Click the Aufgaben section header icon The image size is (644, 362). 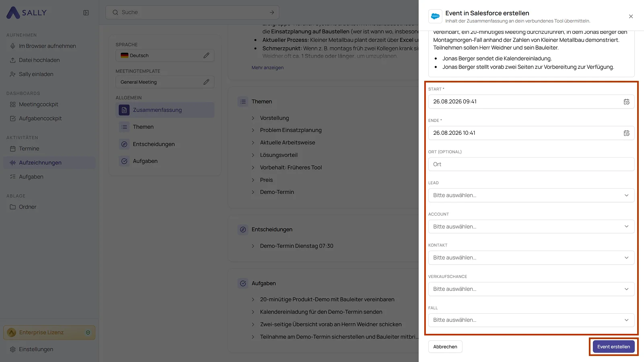pyautogui.click(x=243, y=284)
